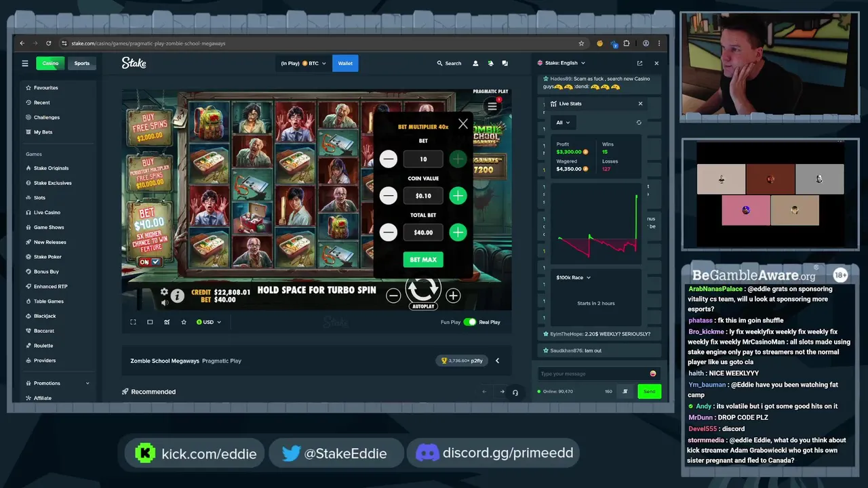Open the chat icon in Stake header

[505, 63]
